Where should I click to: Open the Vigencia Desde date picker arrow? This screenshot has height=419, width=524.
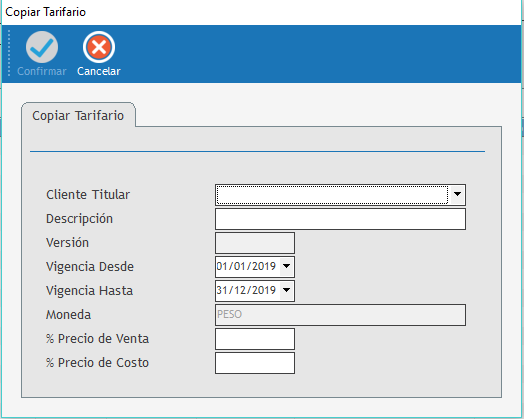tap(286, 266)
